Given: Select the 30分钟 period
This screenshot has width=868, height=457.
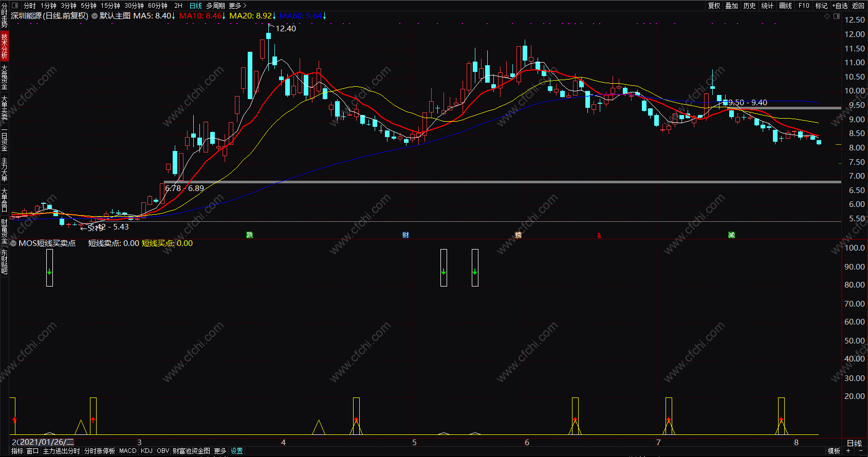Looking at the screenshot, I should [x=134, y=6].
